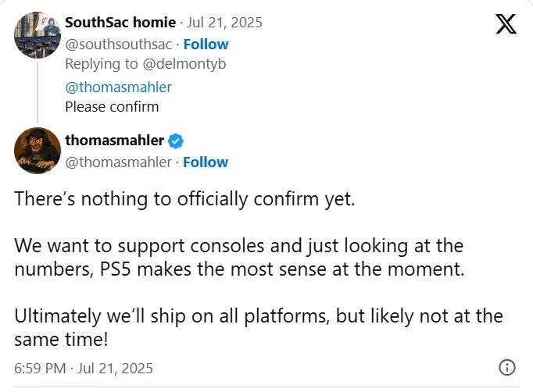
Task: Follow the @southsouthsac account
Action: tap(206, 45)
